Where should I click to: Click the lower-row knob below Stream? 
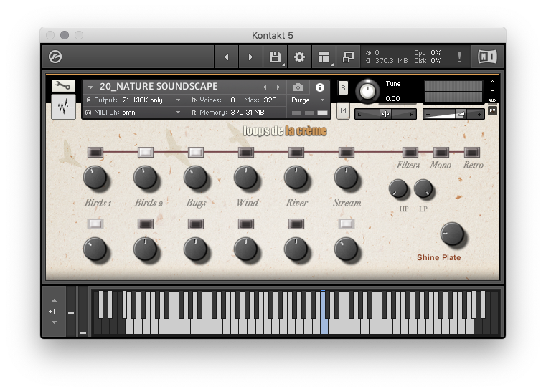pos(345,249)
